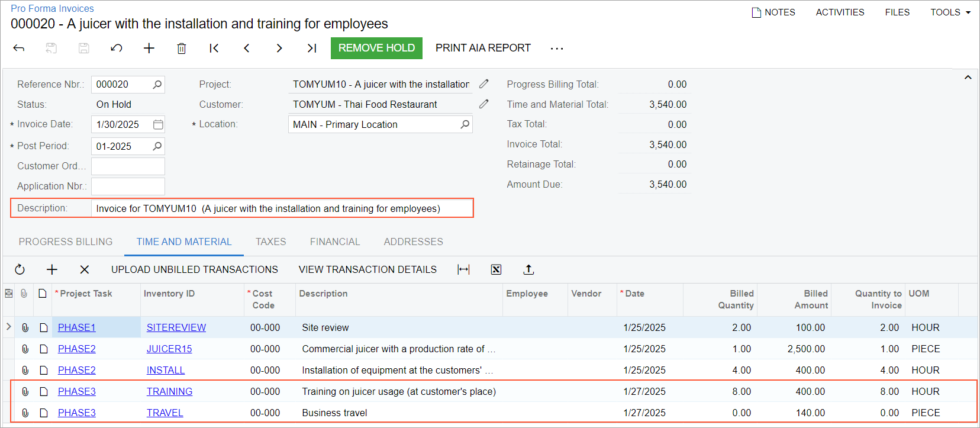
Task: Click the fit-to-width columns icon
Action: [463, 269]
